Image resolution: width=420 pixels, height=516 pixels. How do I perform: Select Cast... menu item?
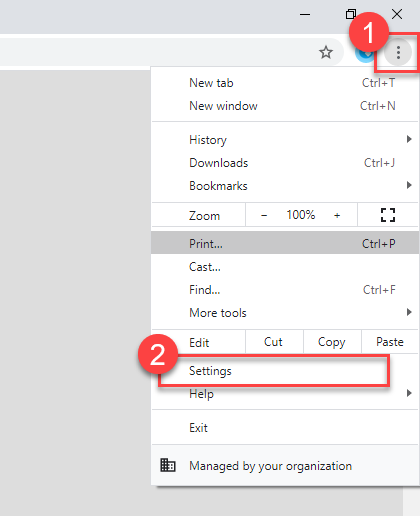coord(285,267)
